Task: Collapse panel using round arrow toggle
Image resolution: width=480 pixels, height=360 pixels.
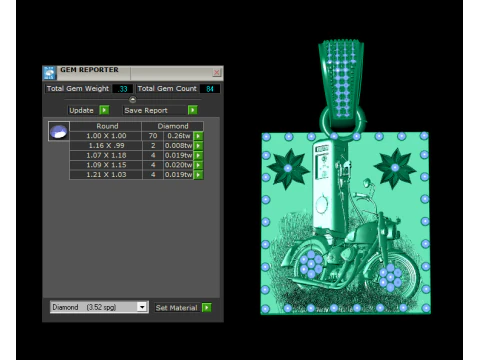Action: [x=132, y=99]
